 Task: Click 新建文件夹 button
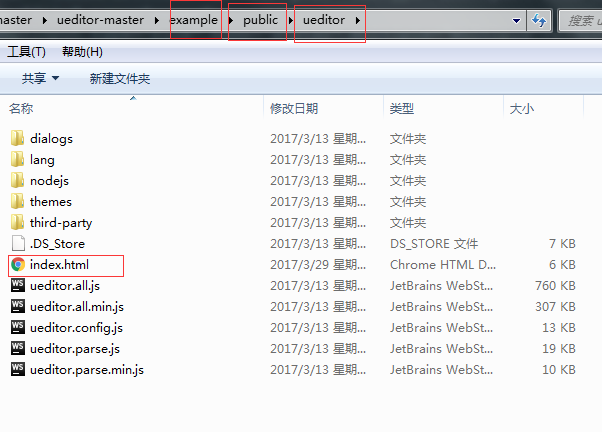point(120,79)
